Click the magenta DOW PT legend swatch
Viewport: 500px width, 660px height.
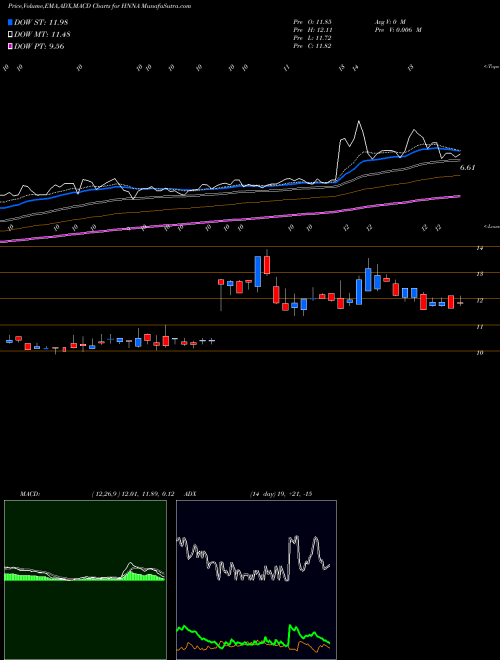point(11,47)
